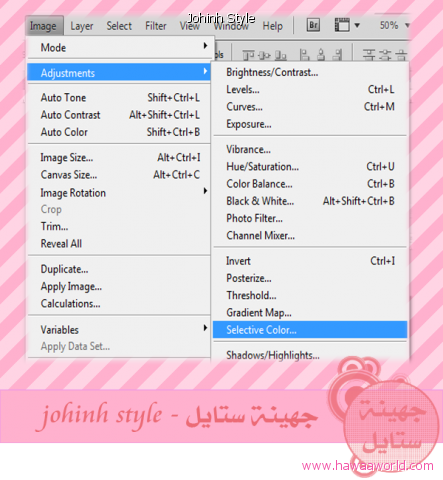Open the Layer menu
443x480 pixels.
click(x=82, y=26)
